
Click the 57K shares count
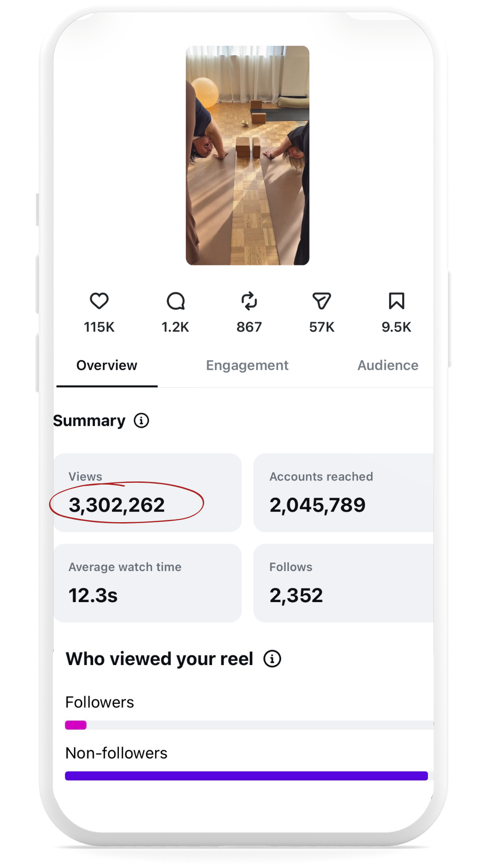click(x=322, y=327)
